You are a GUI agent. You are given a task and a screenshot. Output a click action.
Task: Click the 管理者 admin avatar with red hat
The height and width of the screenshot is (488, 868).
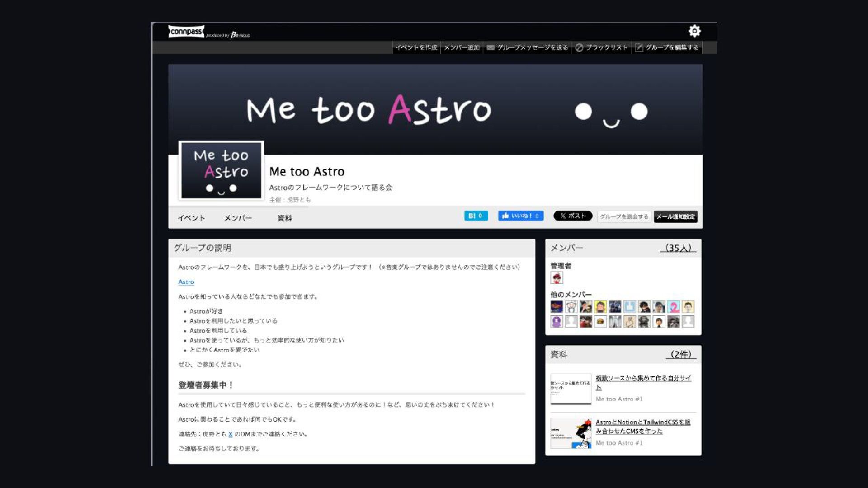pos(557,278)
